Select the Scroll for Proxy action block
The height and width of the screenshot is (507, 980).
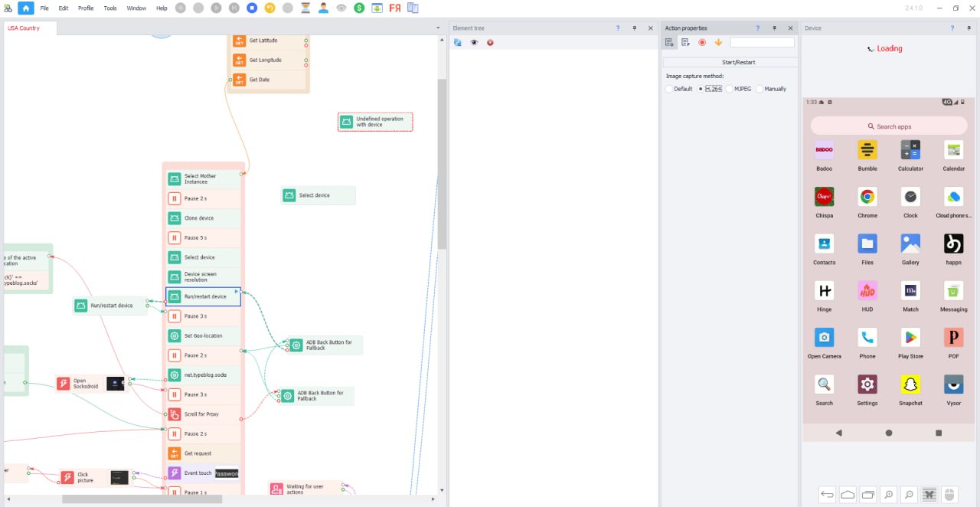coord(204,414)
